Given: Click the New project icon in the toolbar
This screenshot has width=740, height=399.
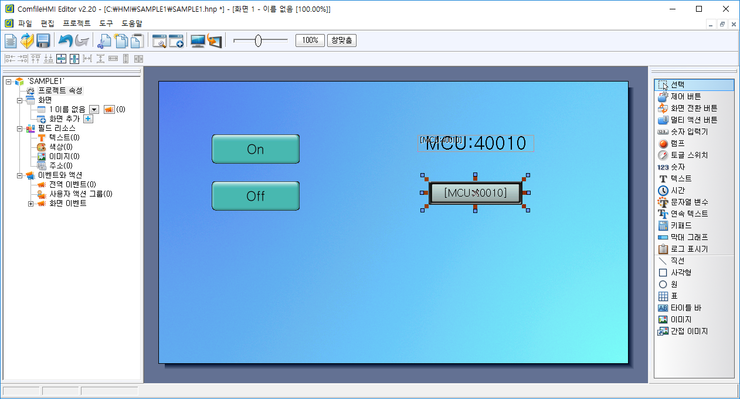Looking at the screenshot, I should point(10,41).
